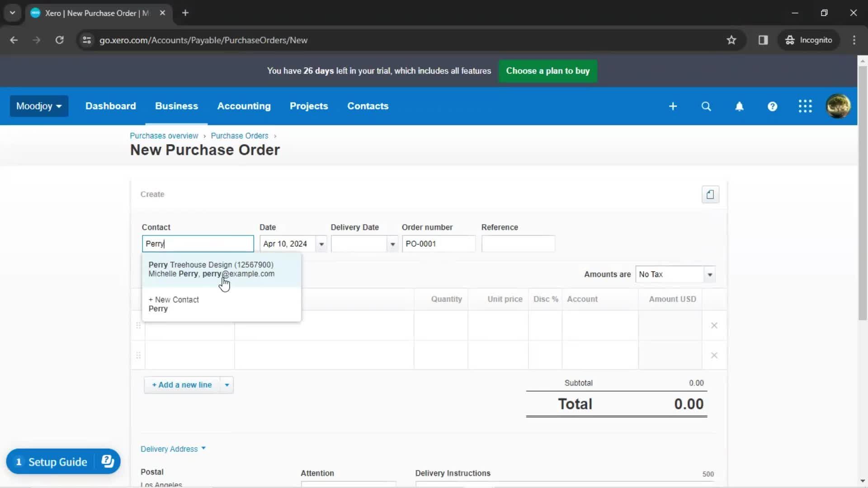Click the Contact input field

click(x=198, y=244)
